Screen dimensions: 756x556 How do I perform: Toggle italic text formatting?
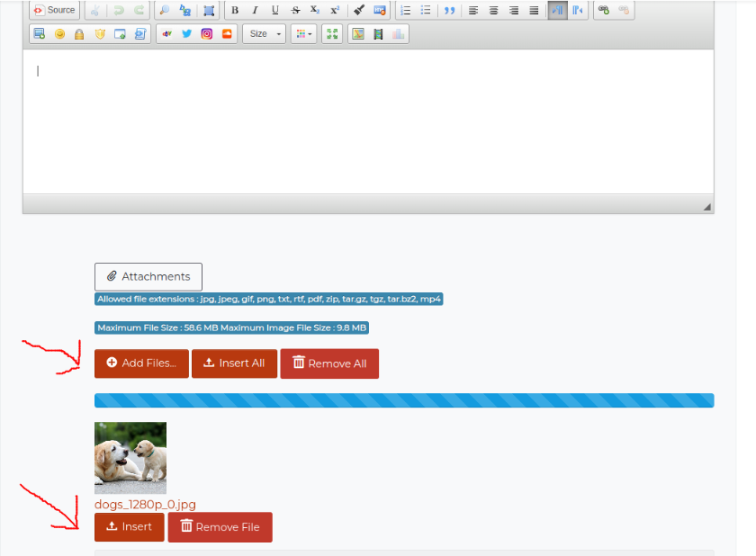(255, 10)
